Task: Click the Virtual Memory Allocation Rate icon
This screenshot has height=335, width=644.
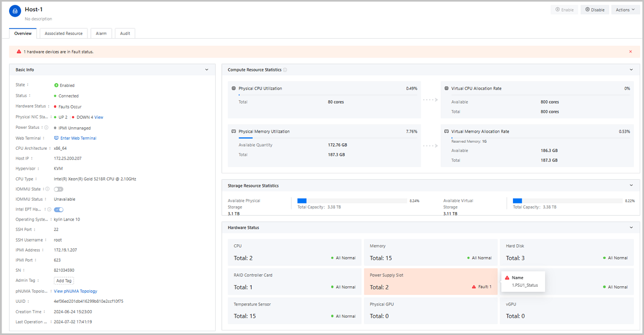Action: click(x=447, y=131)
